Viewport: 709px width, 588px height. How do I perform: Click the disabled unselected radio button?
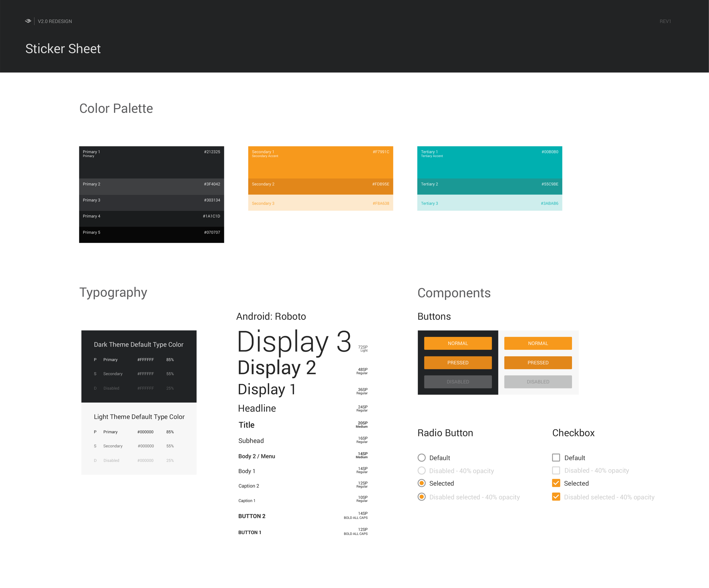coord(421,471)
